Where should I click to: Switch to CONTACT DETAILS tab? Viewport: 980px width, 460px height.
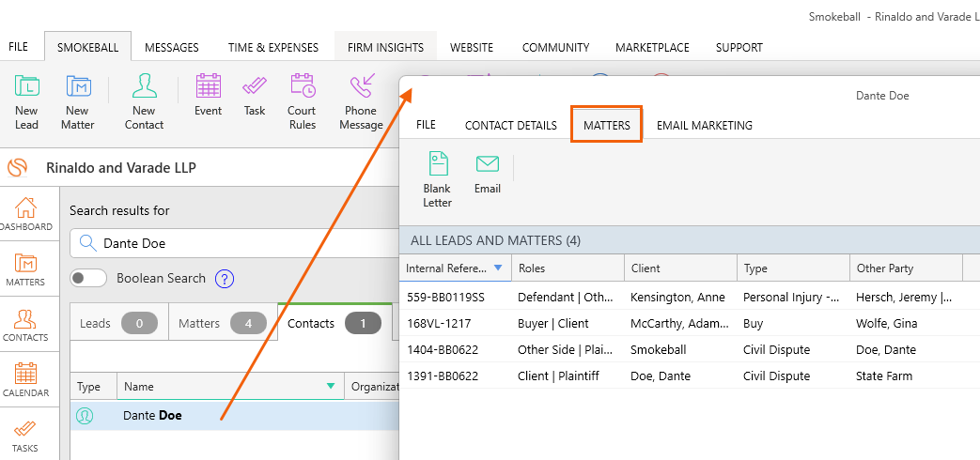coord(510,126)
